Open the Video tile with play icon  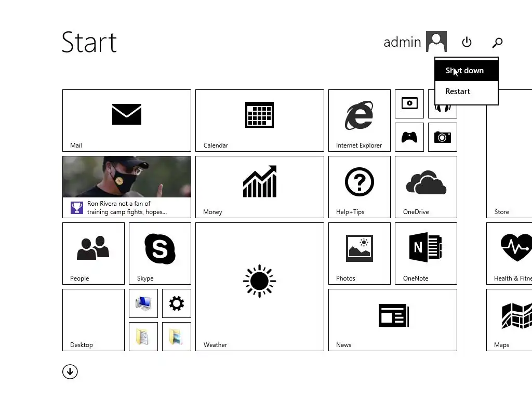pyautogui.click(x=409, y=104)
